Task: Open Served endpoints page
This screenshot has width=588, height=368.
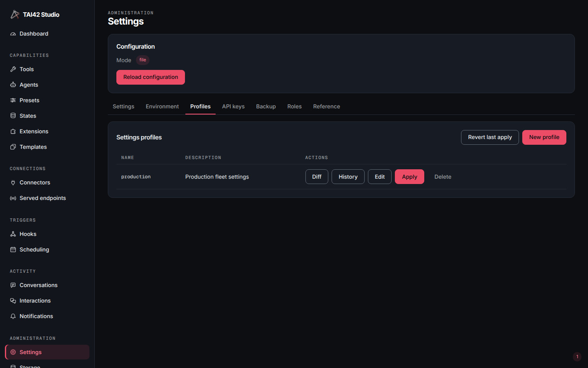Action: coord(47,198)
